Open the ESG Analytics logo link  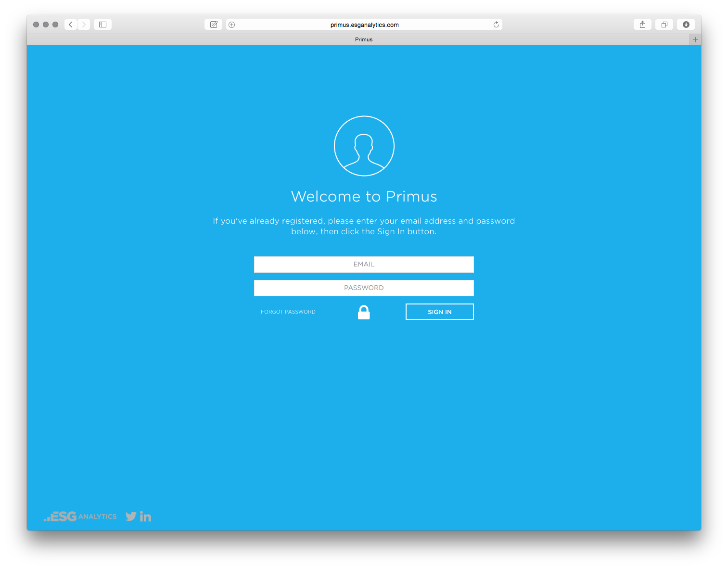pyautogui.click(x=80, y=517)
